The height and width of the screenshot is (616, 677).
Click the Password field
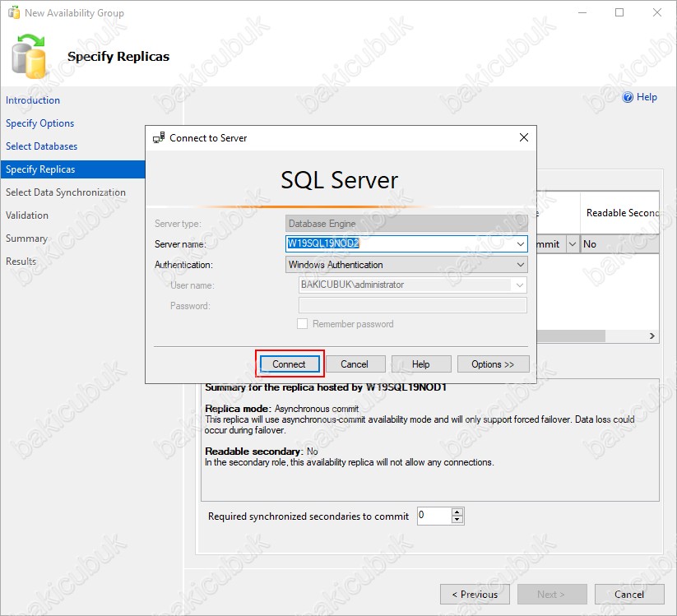412,305
